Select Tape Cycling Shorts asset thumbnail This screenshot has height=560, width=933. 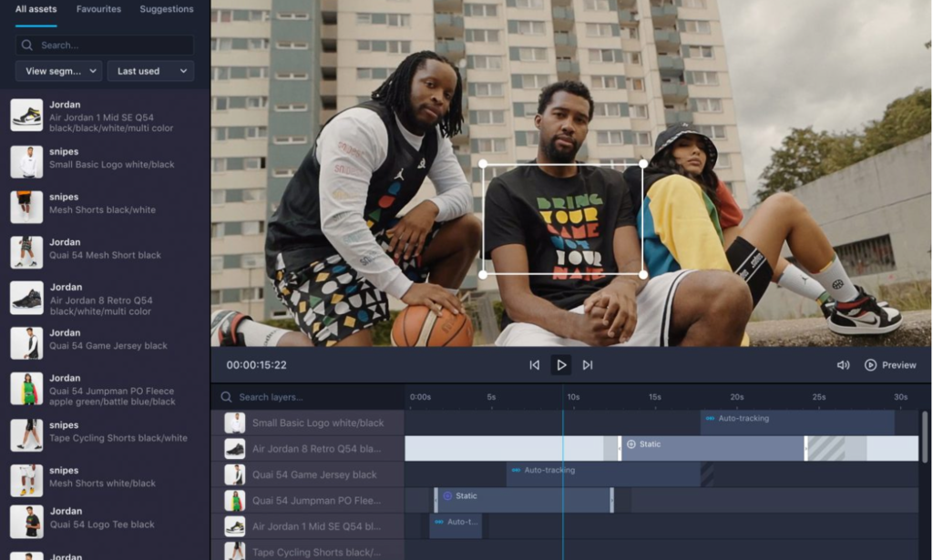tap(26, 434)
